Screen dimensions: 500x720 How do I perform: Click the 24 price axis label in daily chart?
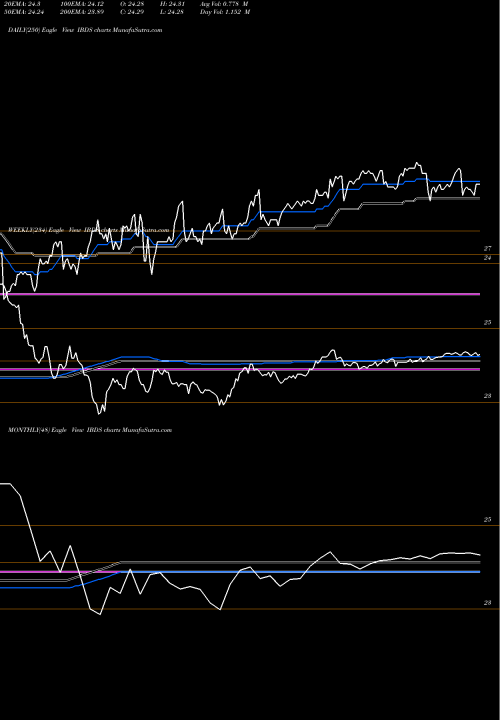(488, 258)
